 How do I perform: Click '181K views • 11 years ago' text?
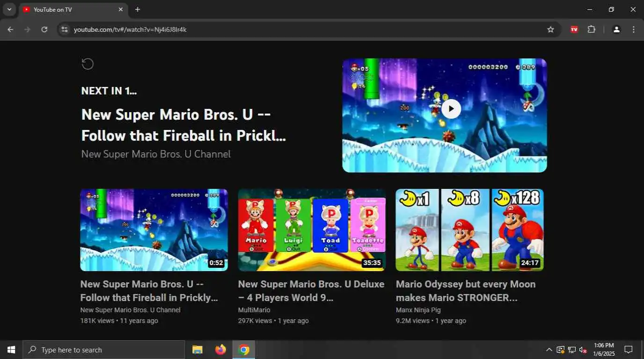(119, 321)
